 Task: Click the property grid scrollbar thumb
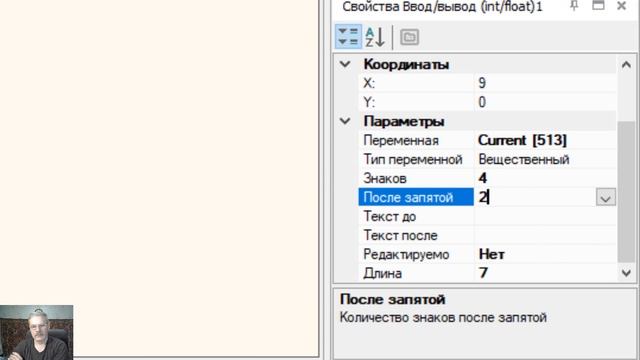point(627,192)
